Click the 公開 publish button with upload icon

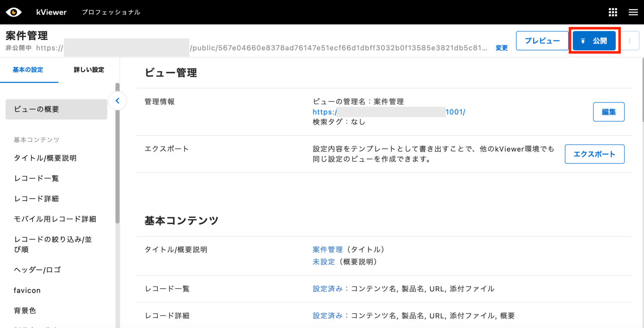tap(594, 41)
